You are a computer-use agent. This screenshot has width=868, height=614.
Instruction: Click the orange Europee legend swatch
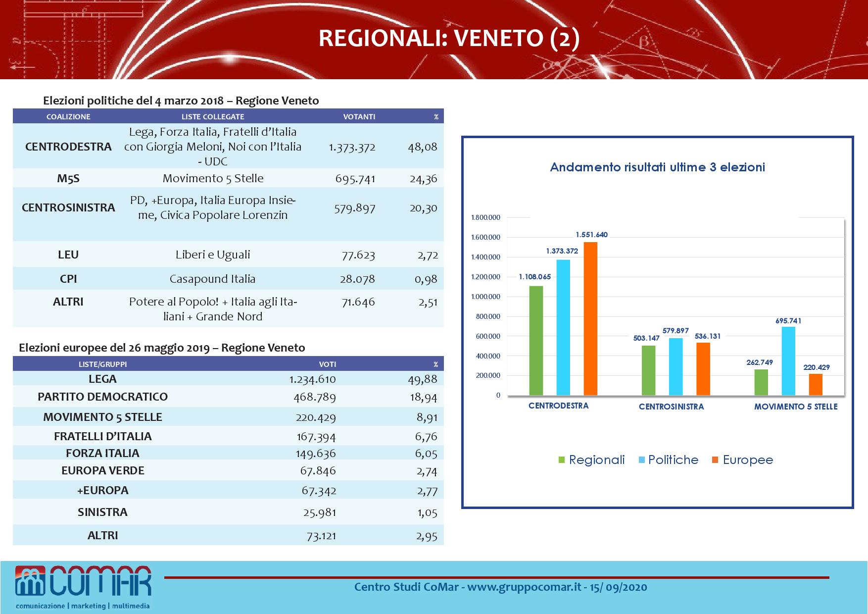[715, 460]
